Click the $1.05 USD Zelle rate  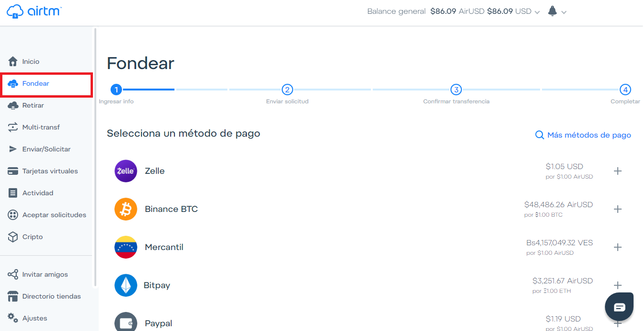click(564, 167)
